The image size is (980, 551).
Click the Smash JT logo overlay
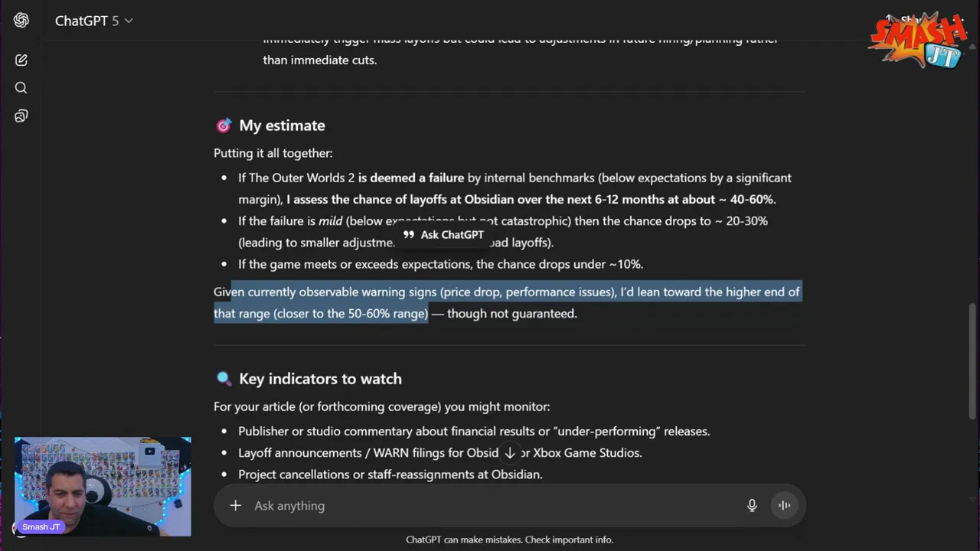(917, 40)
